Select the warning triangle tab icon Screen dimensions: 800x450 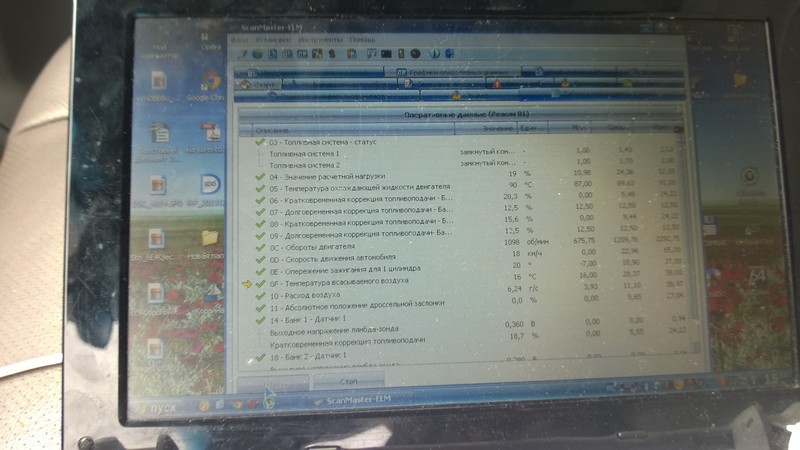click(x=455, y=95)
